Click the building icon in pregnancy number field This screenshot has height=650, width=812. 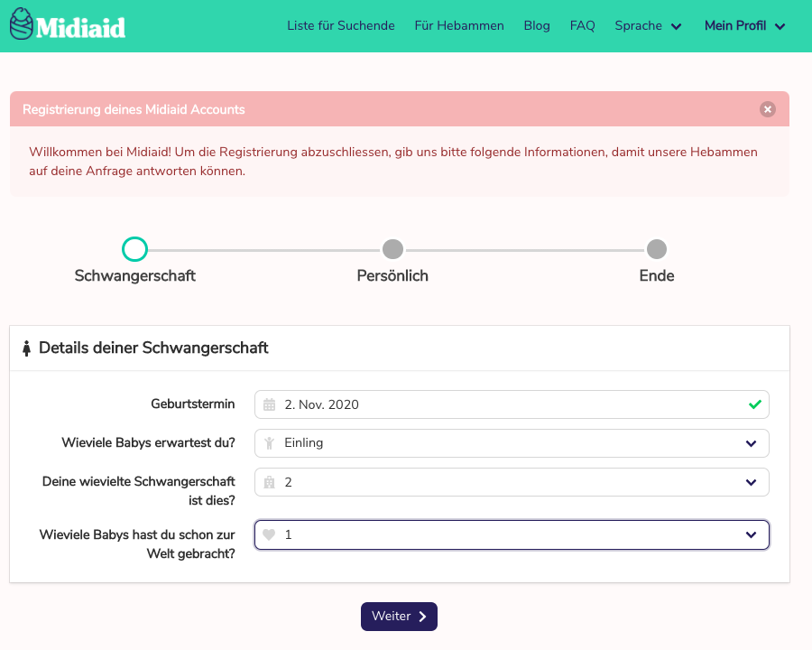tap(269, 482)
